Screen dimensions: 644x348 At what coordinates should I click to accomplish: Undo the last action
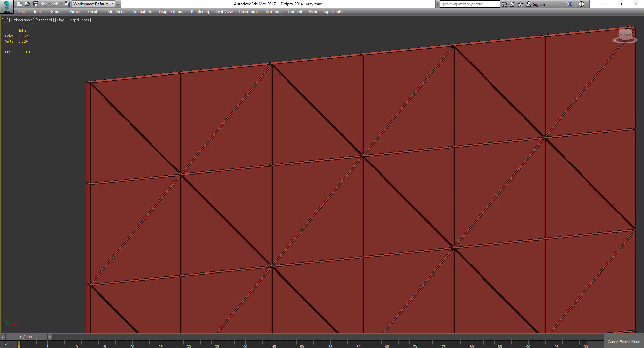[x=44, y=4]
